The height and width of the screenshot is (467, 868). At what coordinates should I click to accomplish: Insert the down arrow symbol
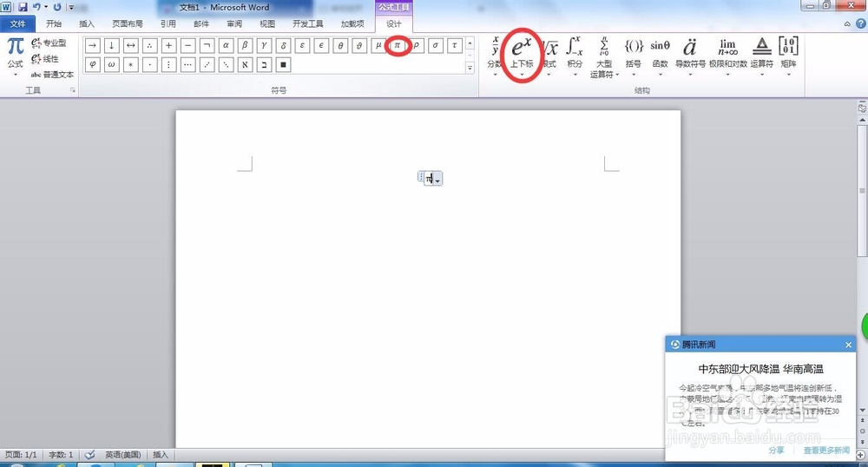coord(111,46)
